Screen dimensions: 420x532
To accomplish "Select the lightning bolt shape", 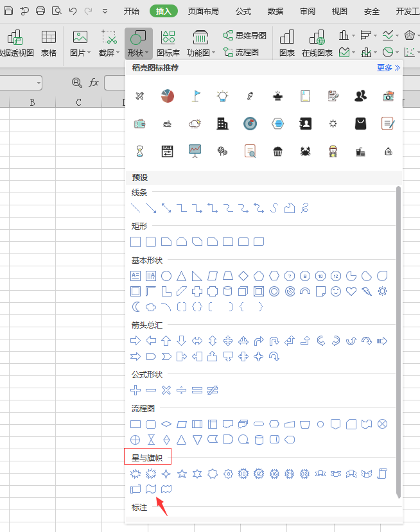I will click(x=367, y=291).
